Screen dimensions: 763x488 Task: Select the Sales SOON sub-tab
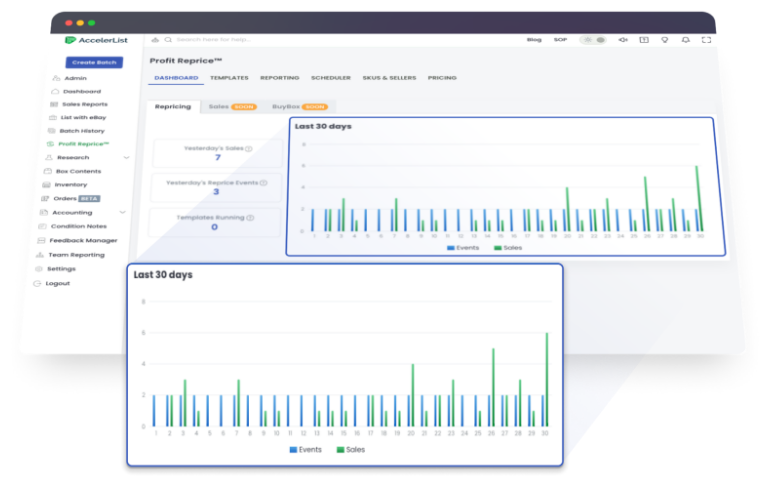coord(233,107)
